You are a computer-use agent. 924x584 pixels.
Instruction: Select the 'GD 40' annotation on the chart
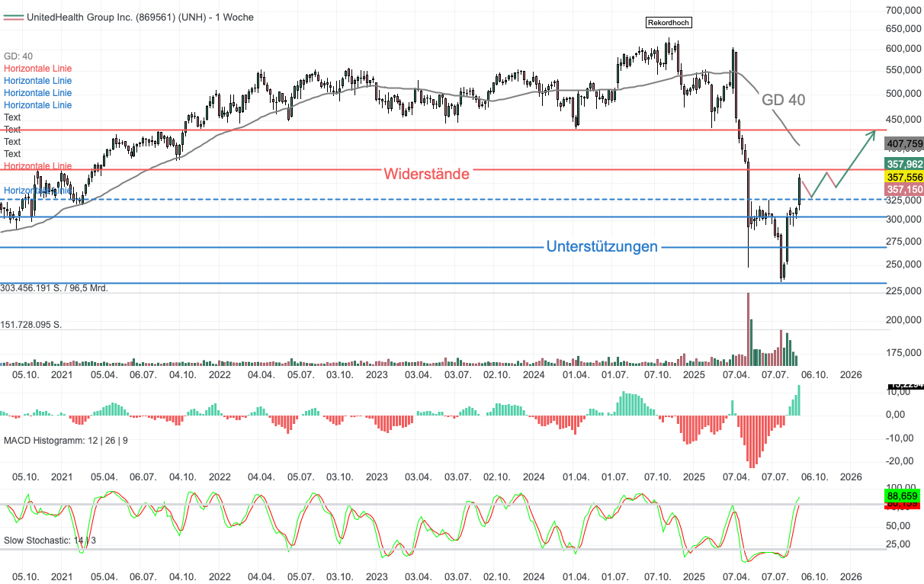tap(783, 100)
